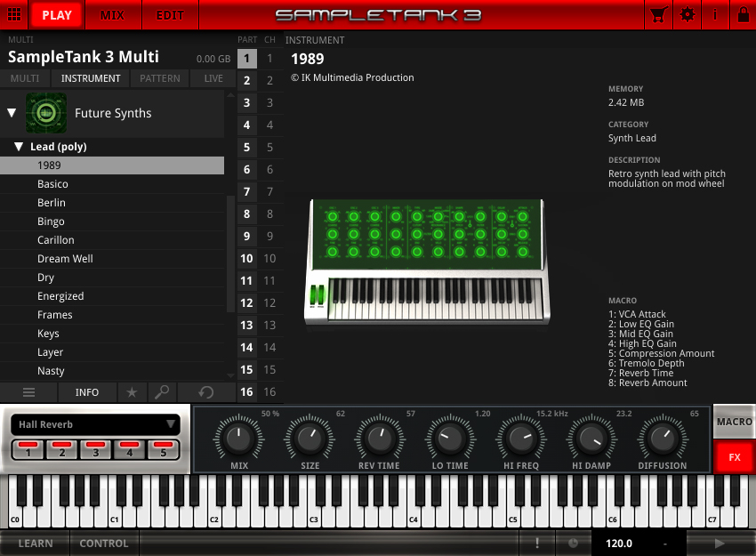The image size is (756, 556).
Task: Select the 1989 instrument row
Action: [x=112, y=165]
